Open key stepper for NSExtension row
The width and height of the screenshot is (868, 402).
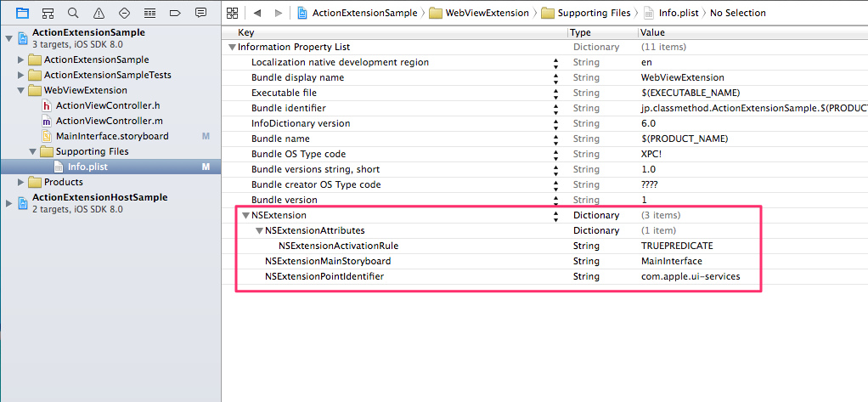point(555,216)
